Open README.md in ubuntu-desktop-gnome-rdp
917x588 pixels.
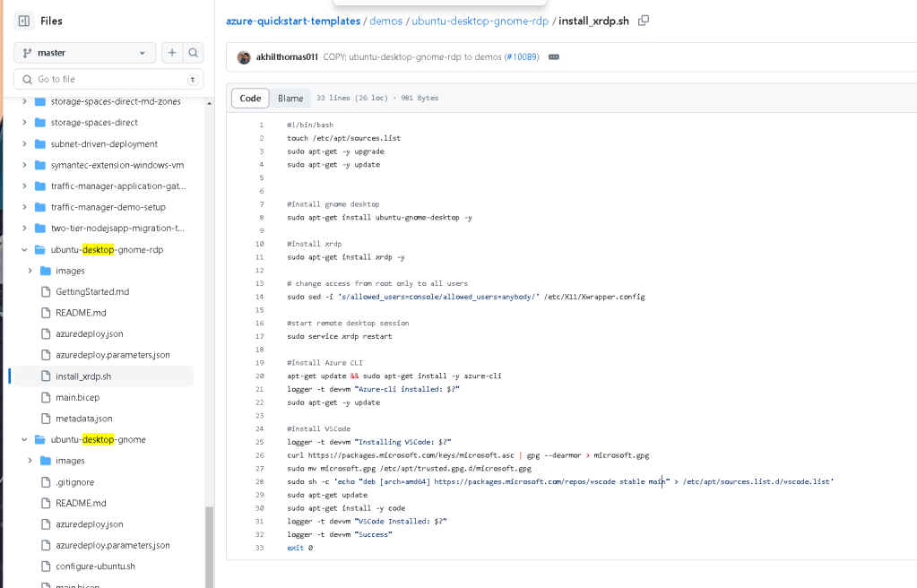click(x=81, y=313)
